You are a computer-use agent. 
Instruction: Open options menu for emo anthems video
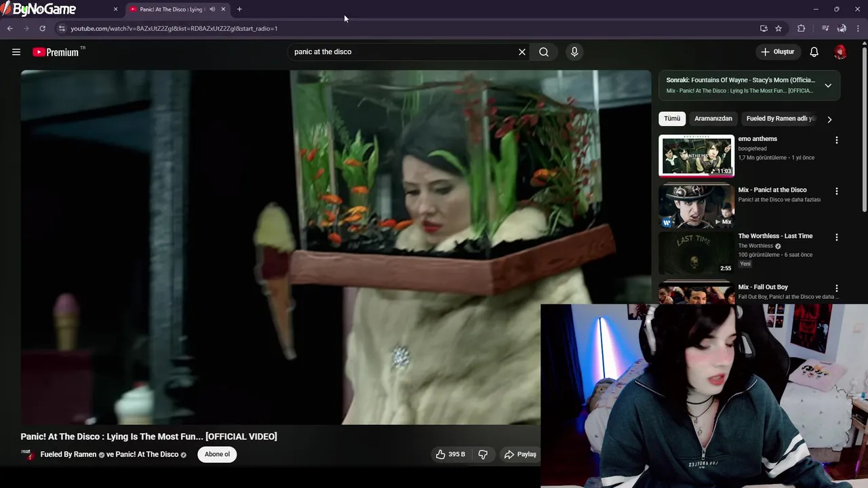point(836,140)
